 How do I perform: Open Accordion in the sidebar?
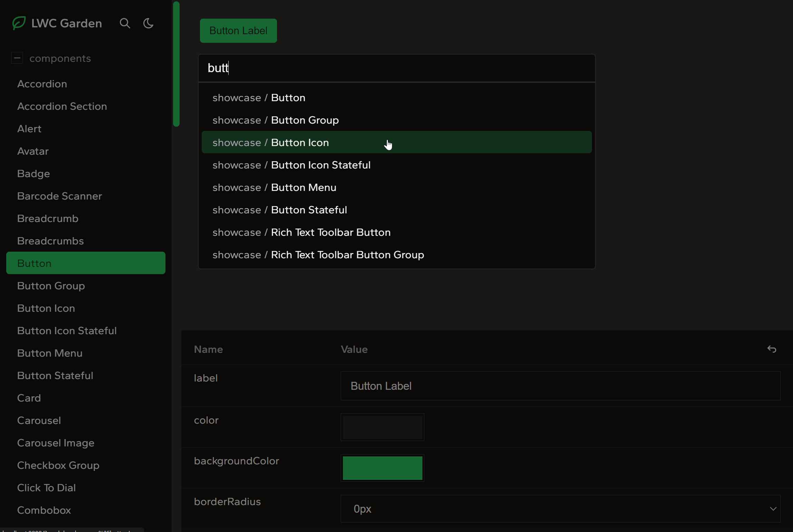(42, 84)
